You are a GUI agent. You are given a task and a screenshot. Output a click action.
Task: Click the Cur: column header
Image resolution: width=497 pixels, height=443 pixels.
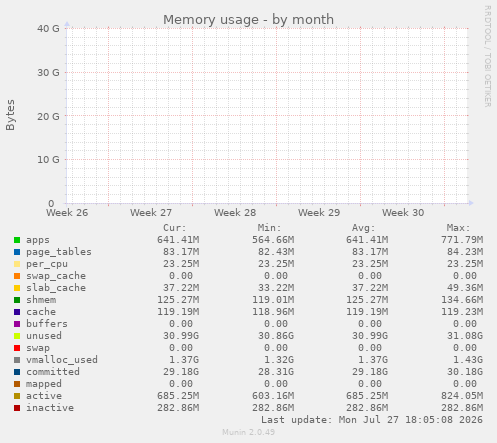[175, 228]
